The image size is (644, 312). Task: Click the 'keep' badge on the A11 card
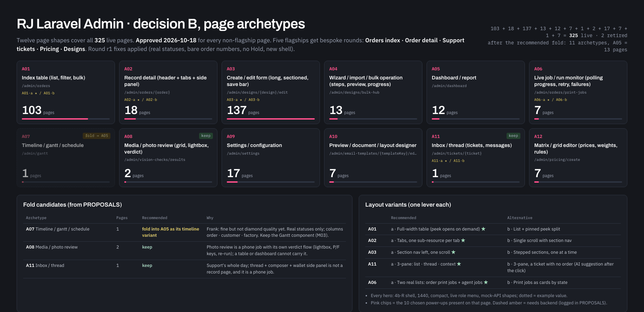click(513, 136)
